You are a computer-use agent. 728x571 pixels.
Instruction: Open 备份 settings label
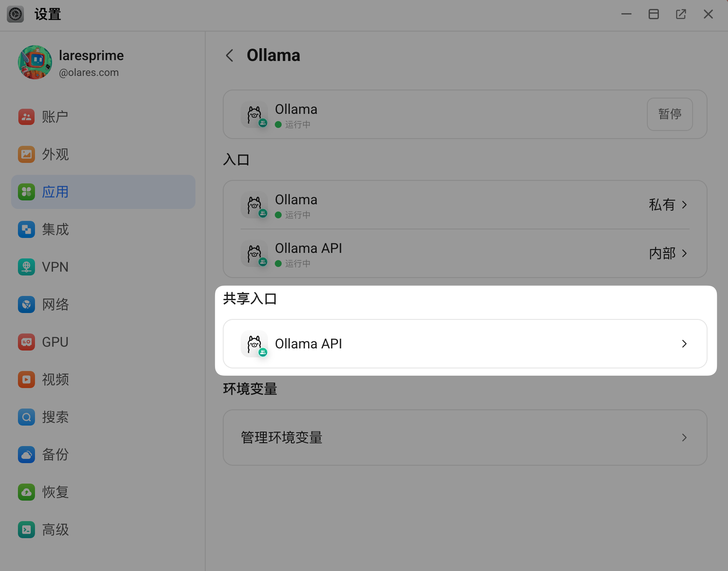[55, 455]
